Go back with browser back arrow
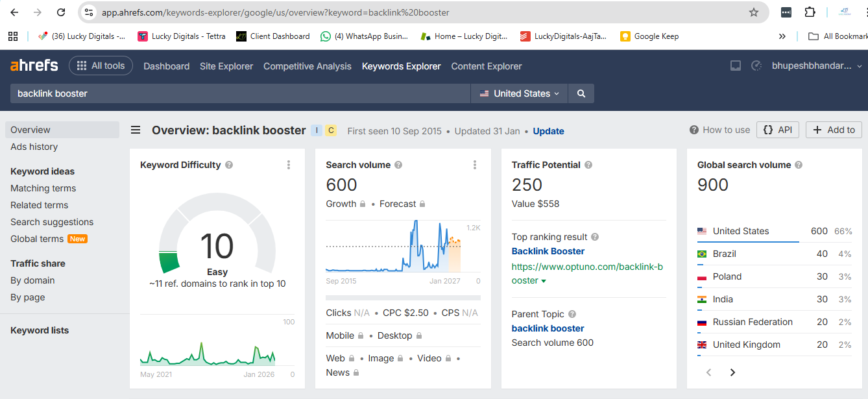The height and width of the screenshot is (399, 868). pos(14,12)
